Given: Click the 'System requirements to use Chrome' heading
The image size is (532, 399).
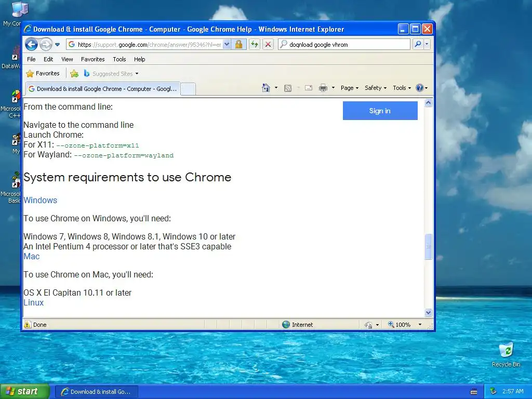Looking at the screenshot, I should 127,177.
